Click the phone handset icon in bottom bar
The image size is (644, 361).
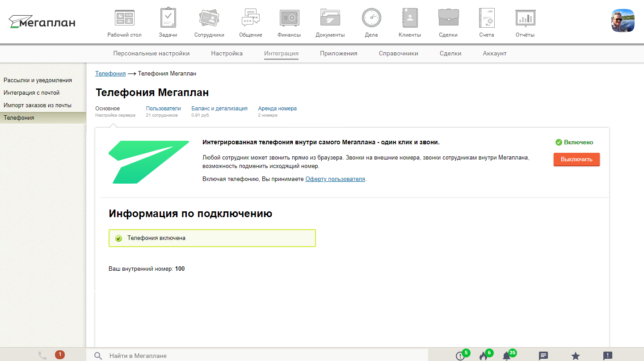pyautogui.click(x=42, y=355)
